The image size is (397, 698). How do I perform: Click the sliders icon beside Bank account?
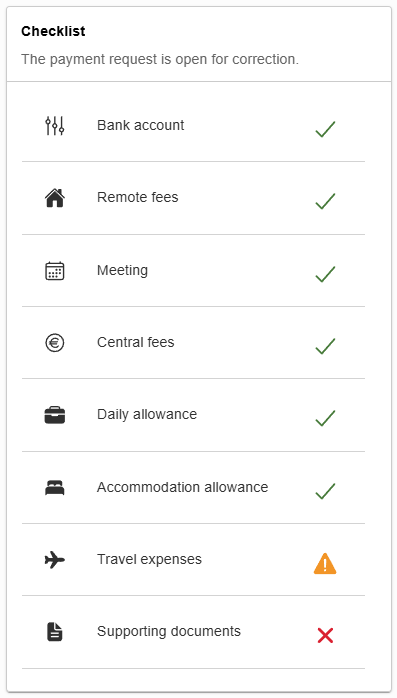point(55,126)
